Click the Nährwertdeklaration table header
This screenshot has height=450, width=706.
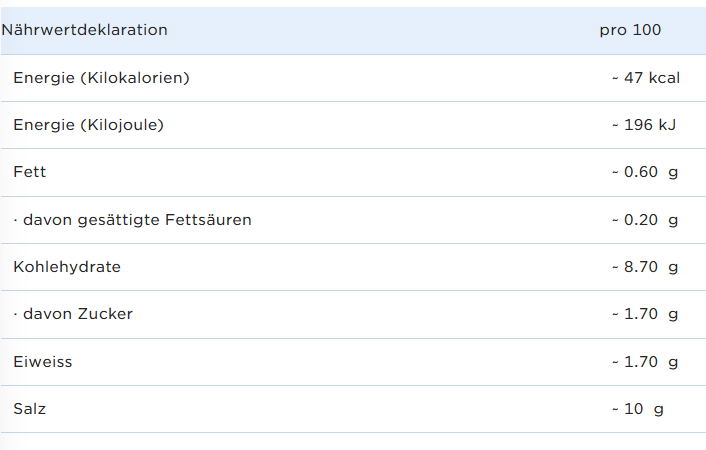click(85, 30)
